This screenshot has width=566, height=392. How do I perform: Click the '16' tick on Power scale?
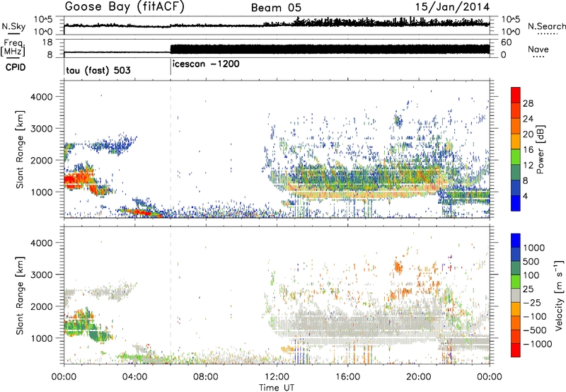pyautogui.click(x=528, y=150)
